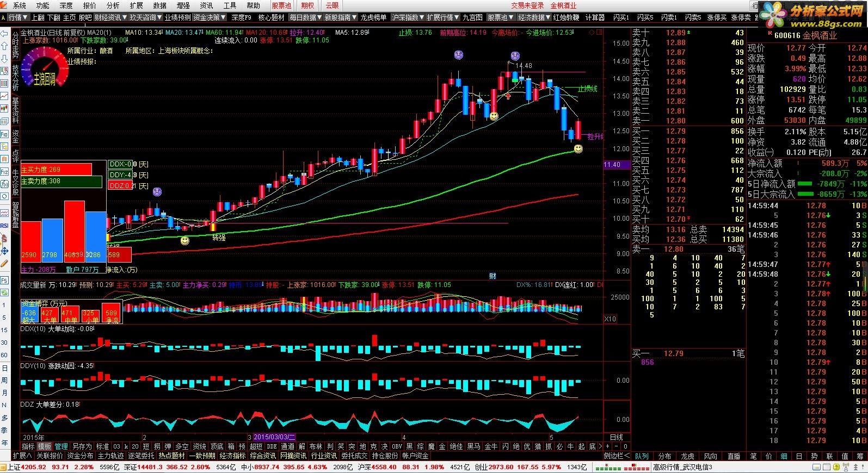Expand the 沪深指数 dropdown

[408, 17]
